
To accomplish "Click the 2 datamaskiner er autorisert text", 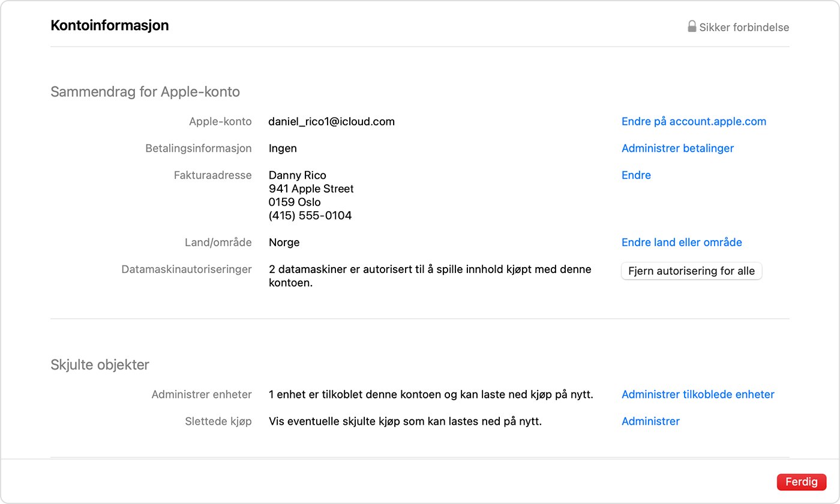I will pos(430,276).
